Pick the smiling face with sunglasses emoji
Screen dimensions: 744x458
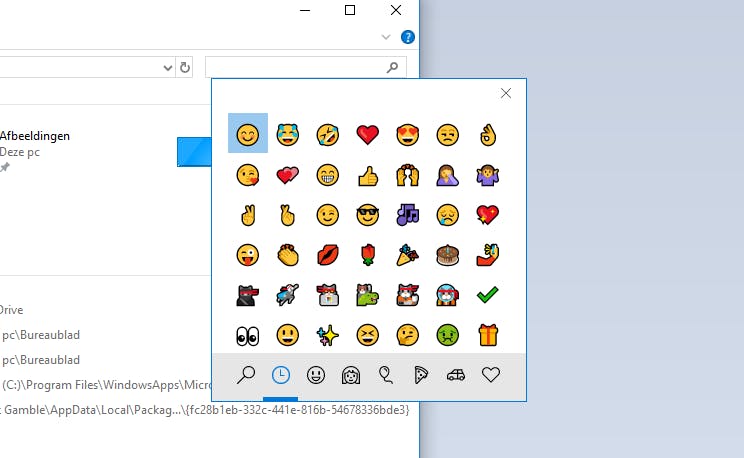tap(368, 215)
